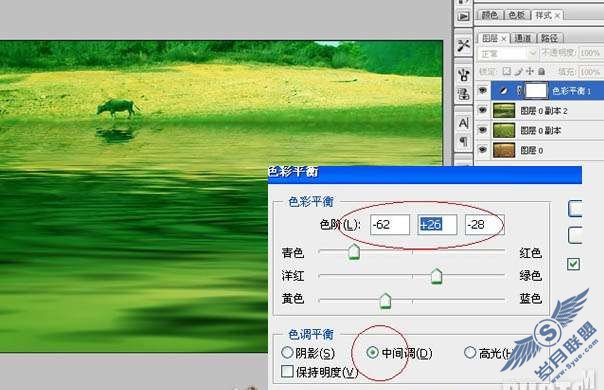Hide the 图层 0 layer
Viewport: 604px width, 390px height.
tap(482, 150)
